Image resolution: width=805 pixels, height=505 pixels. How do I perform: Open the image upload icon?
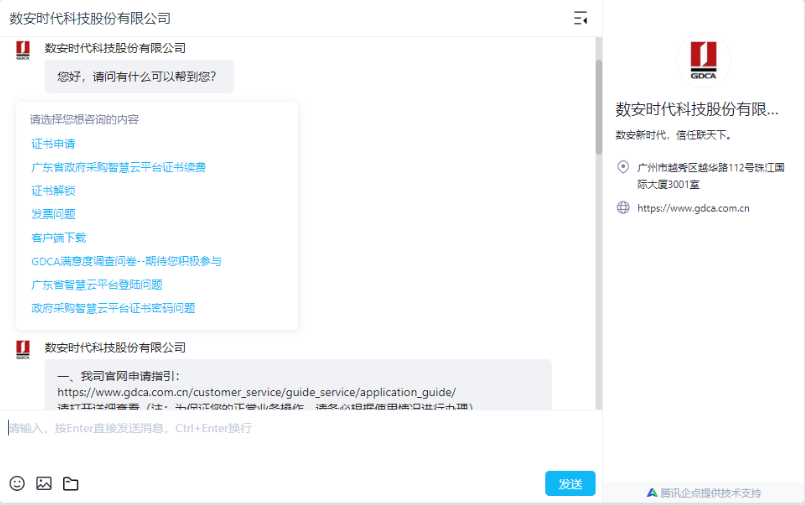44,483
